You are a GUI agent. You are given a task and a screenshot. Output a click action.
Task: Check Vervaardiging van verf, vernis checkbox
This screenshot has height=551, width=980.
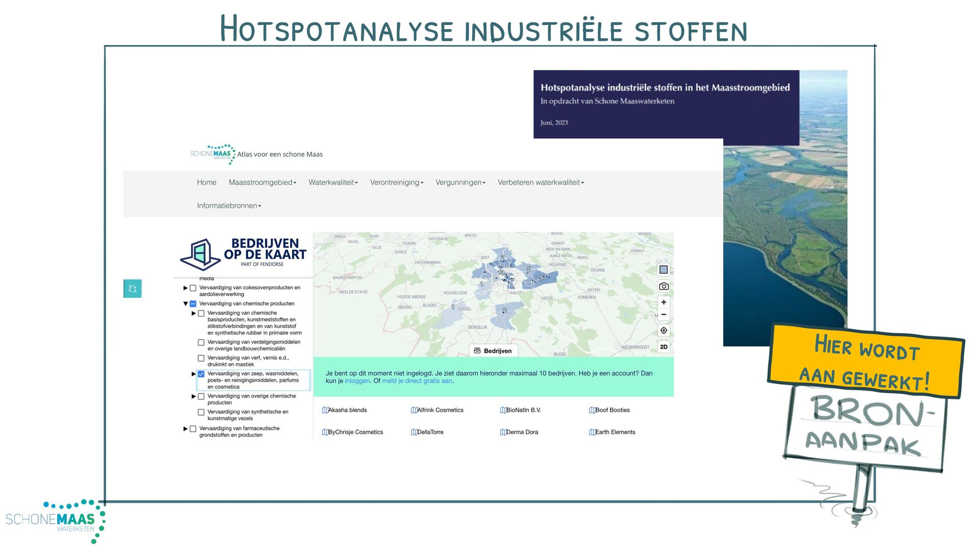201,358
